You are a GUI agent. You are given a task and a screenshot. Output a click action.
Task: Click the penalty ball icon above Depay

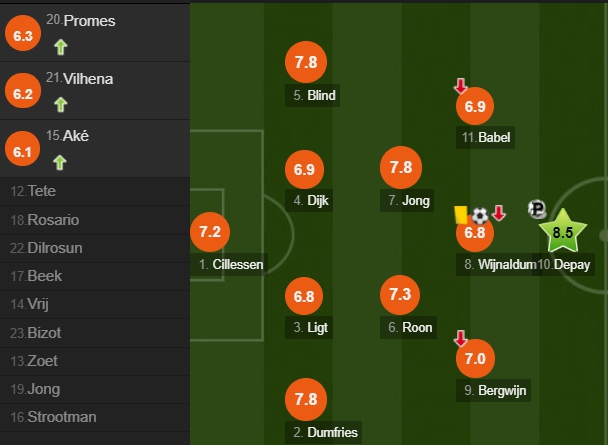(x=537, y=209)
